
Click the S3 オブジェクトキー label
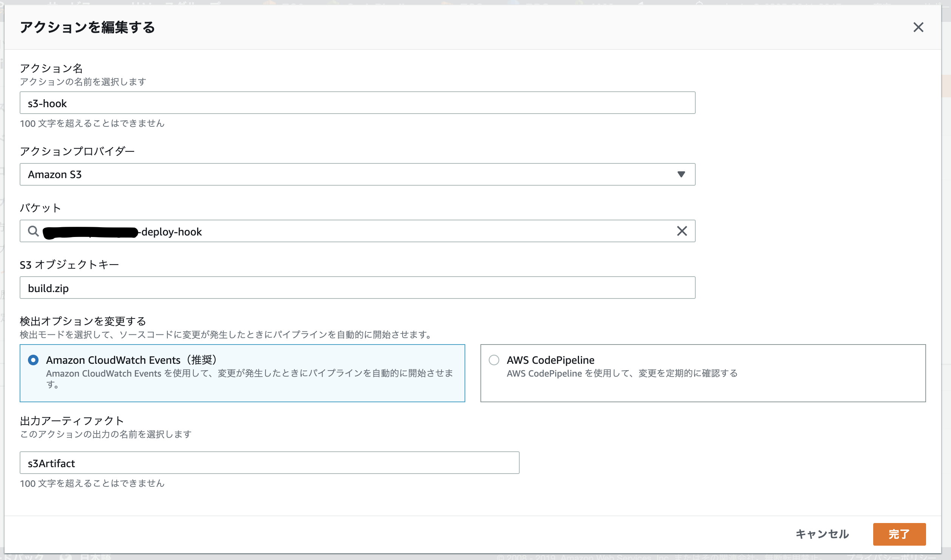tap(69, 265)
